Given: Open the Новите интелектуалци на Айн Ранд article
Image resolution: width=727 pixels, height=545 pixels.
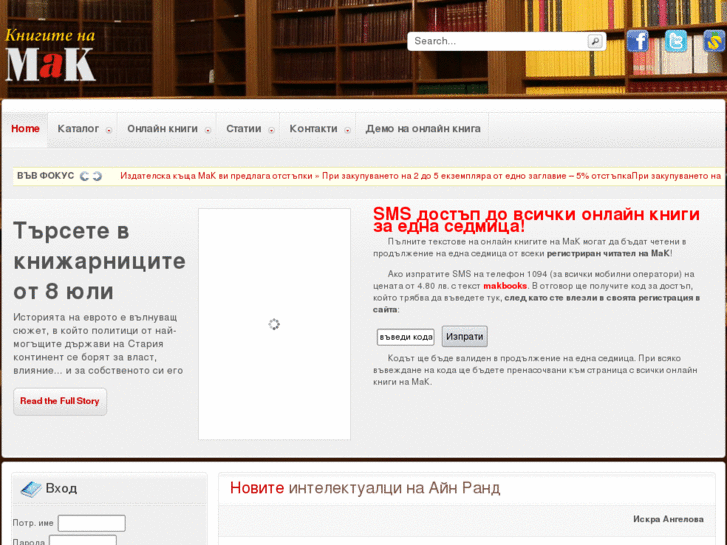Looking at the screenshot, I should tap(365, 488).
